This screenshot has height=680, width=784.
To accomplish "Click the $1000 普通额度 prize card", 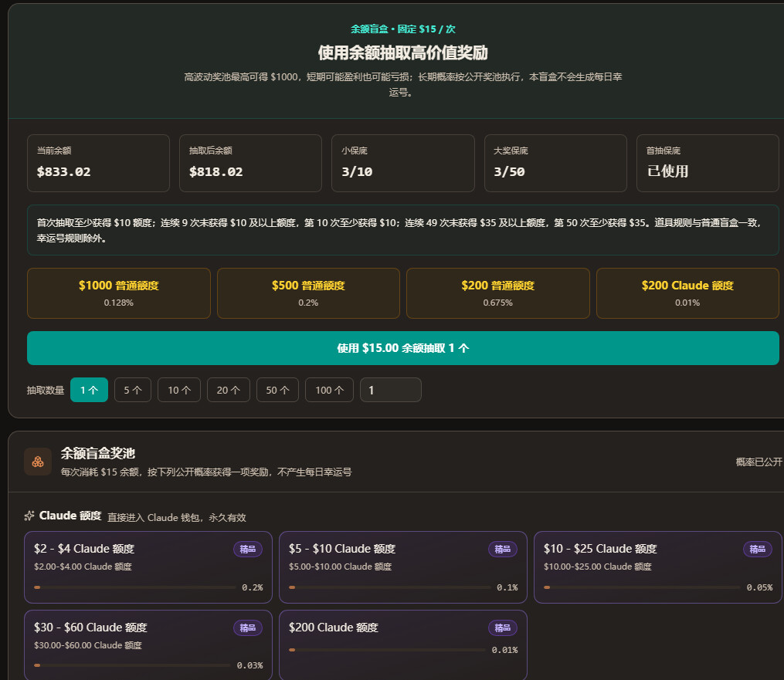I will 119,293.
